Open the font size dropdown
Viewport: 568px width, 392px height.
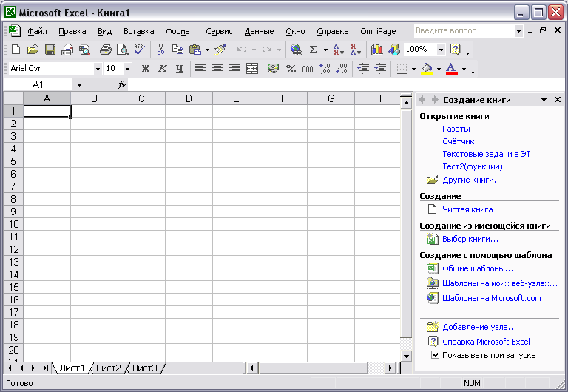pos(127,69)
